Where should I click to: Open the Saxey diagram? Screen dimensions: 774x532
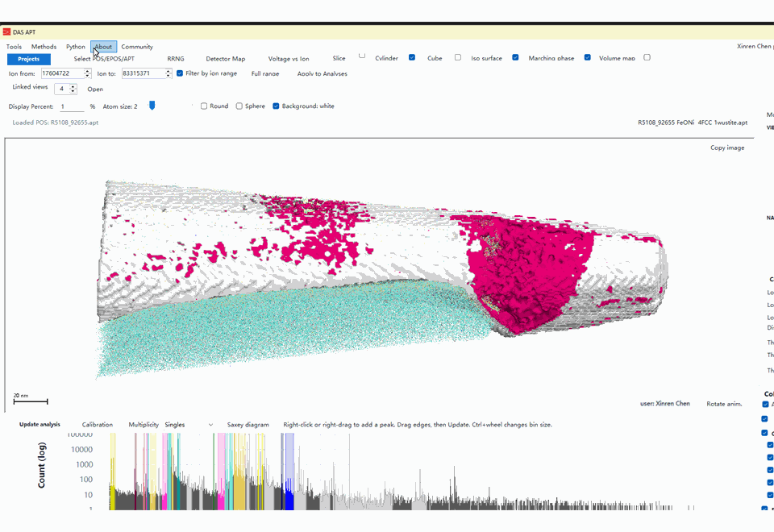point(248,425)
